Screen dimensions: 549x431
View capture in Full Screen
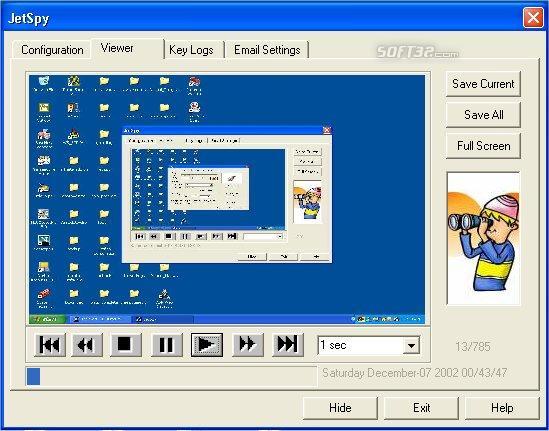[483, 146]
